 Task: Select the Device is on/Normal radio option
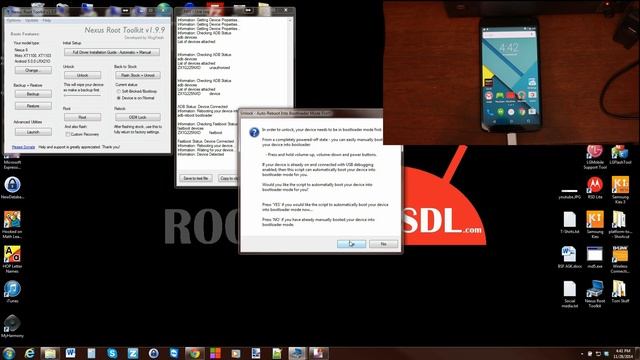pos(119,98)
